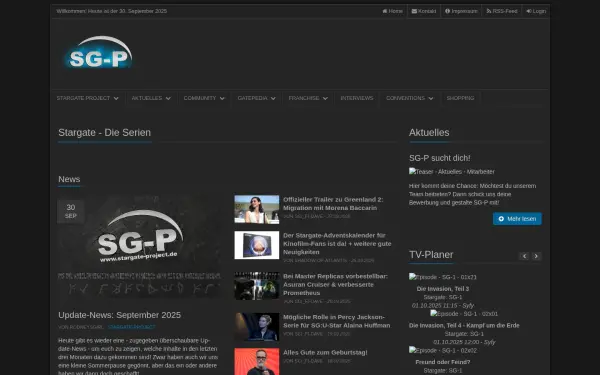This screenshot has width=600, height=375.
Task: Open Percy Jackson Alaina Huffman headline
Action: click(x=336, y=321)
